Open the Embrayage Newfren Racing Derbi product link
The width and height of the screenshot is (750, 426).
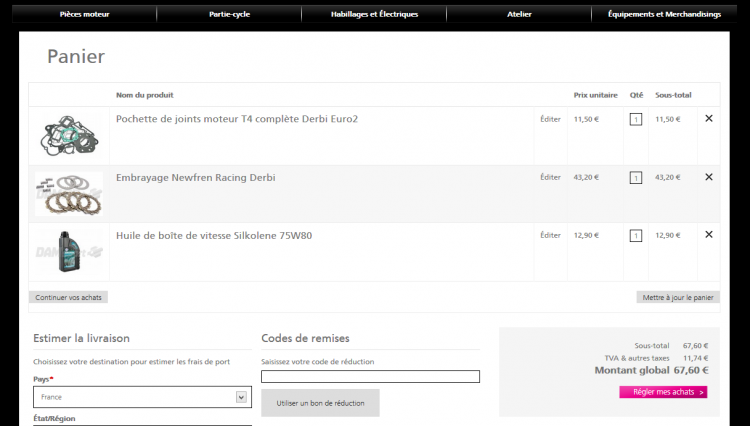tap(196, 177)
